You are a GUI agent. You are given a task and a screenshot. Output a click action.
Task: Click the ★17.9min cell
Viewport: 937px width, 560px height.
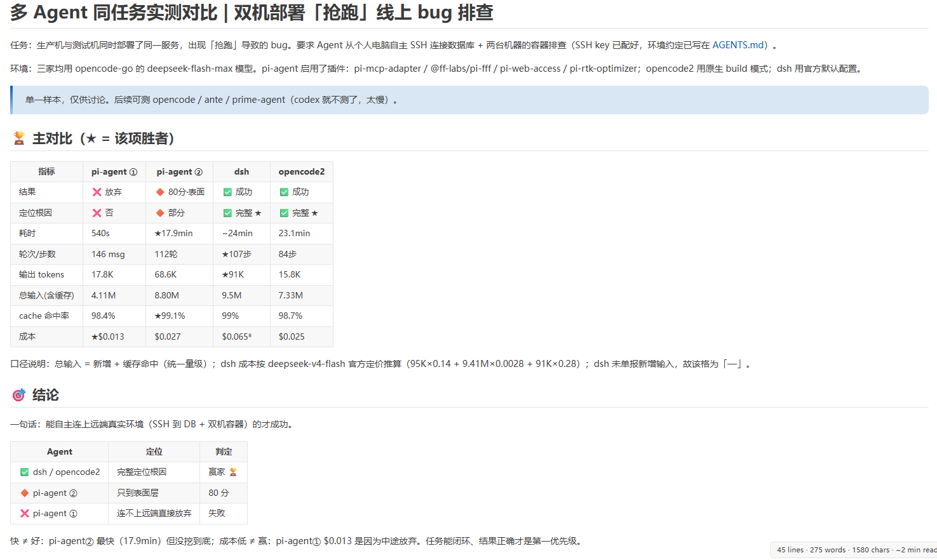(x=180, y=233)
